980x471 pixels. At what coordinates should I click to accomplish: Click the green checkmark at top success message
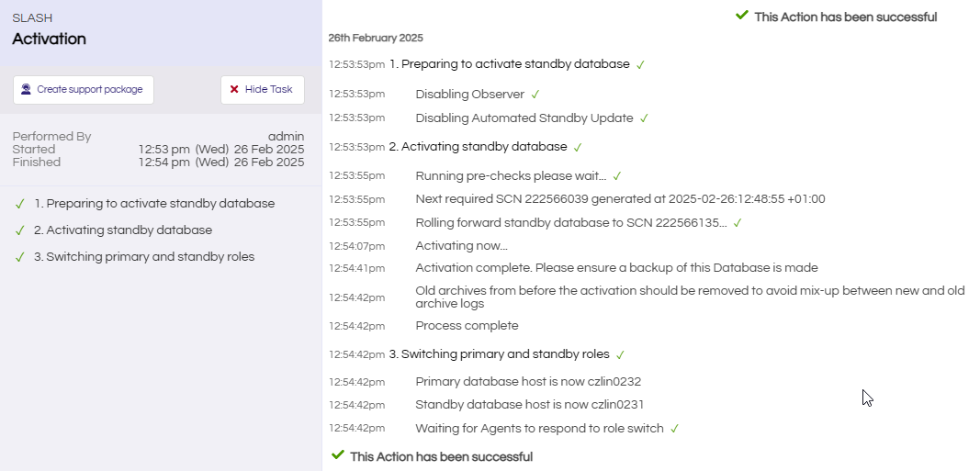[742, 15]
